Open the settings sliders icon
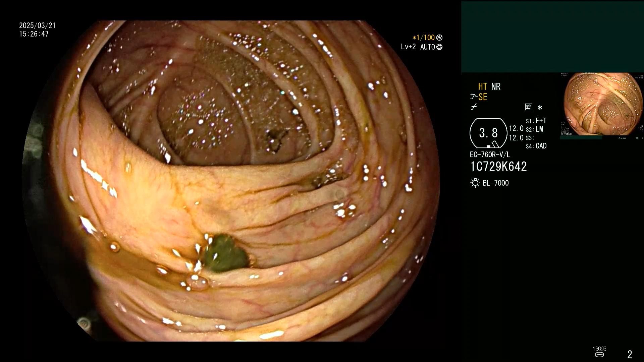Image resolution: width=644 pixels, height=362 pixels. [x=529, y=107]
